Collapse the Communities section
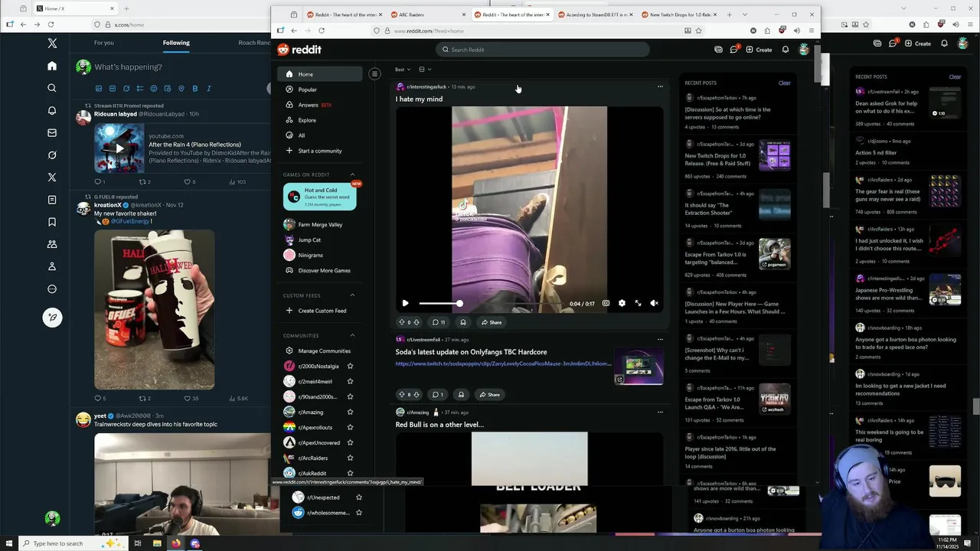980x551 pixels. click(x=352, y=335)
